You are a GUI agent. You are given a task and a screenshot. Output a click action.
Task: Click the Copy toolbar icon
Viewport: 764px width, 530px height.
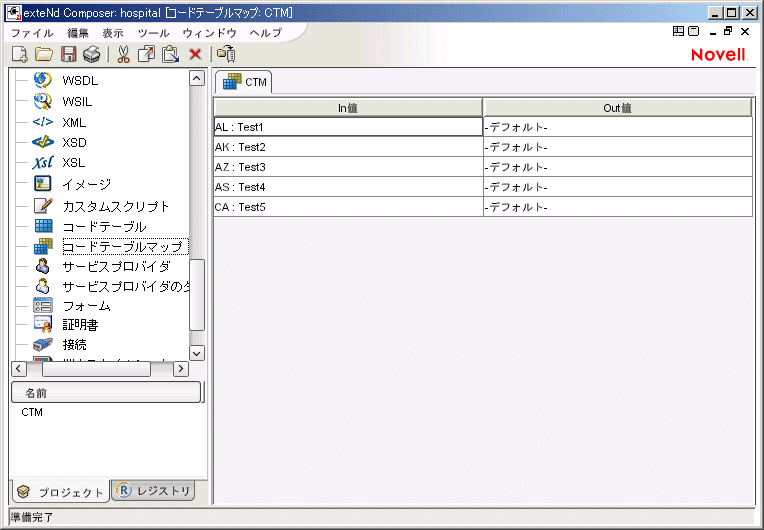[x=146, y=54]
